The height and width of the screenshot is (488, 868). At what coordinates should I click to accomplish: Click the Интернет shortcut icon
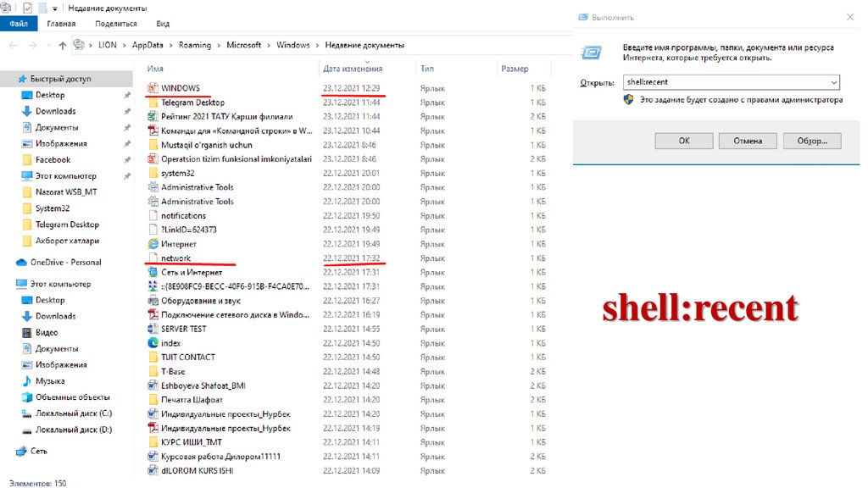click(153, 244)
